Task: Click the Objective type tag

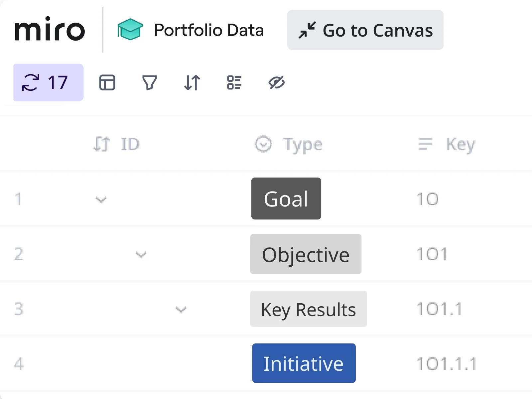Action: point(306,254)
